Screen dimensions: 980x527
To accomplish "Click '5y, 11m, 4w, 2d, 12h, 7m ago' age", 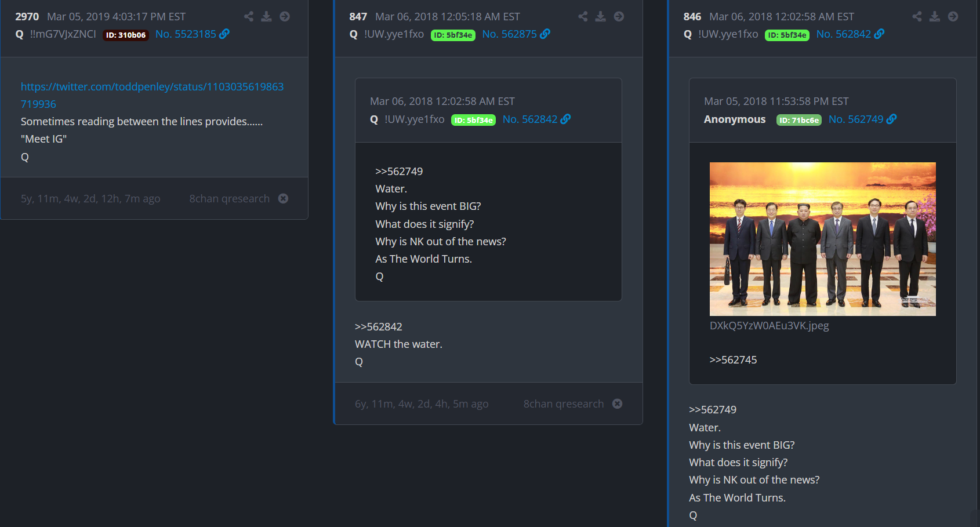I will pos(90,198).
